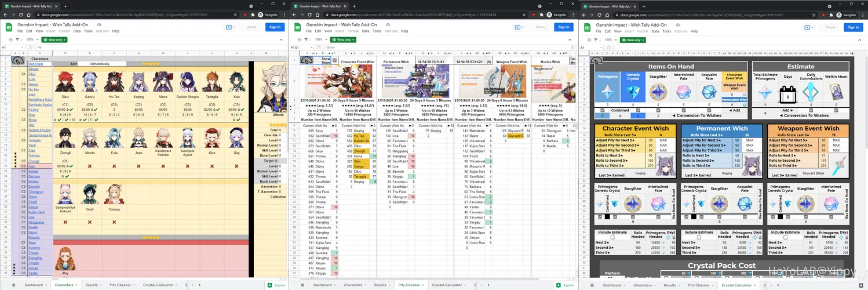Click the dashboard gauge icon in Characters sheet
The height and width of the screenshot is (290, 868).
[x=17, y=59]
